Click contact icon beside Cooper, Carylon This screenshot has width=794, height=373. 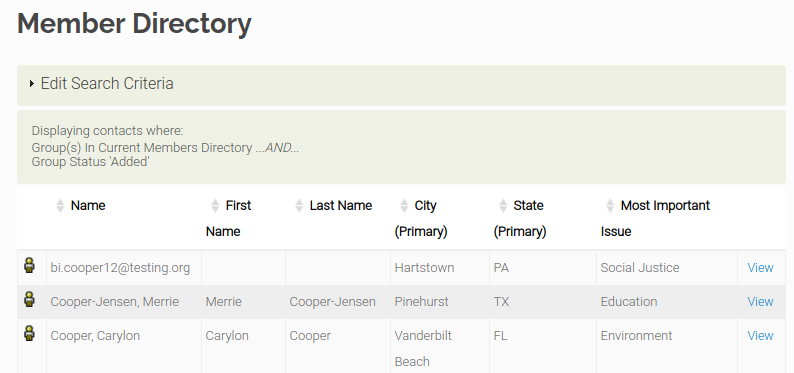(x=29, y=333)
